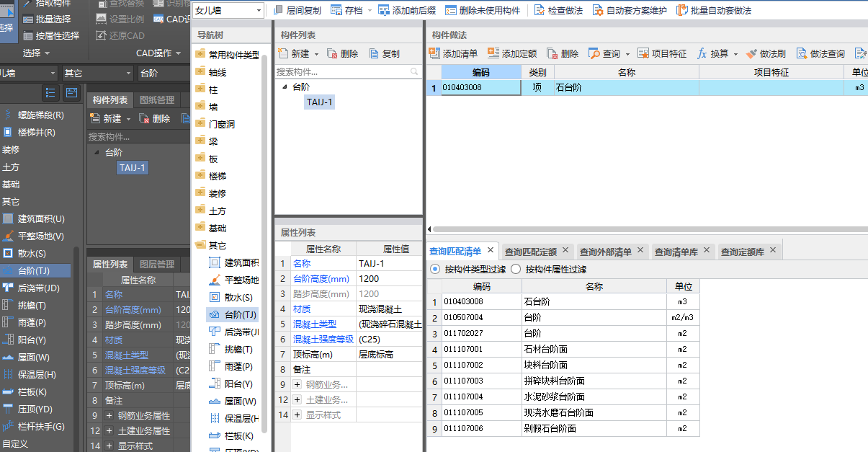Select the 按构件类型过滤 radio button
This screenshot has width=868, height=452.
tap(434, 269)
